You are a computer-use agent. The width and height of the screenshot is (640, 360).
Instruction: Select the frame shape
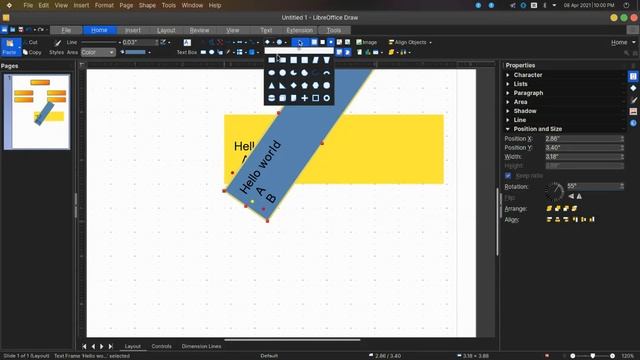[x=316, y=98]
